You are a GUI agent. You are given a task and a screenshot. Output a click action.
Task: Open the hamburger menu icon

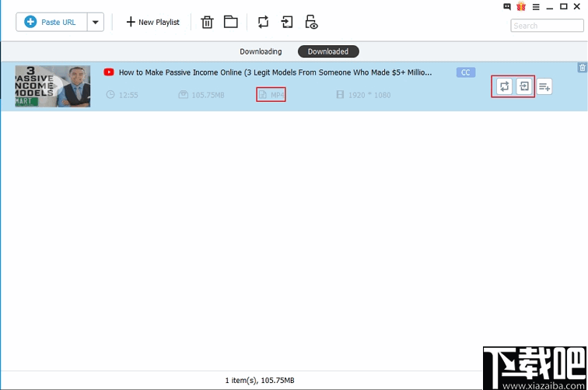pos(536,7)
